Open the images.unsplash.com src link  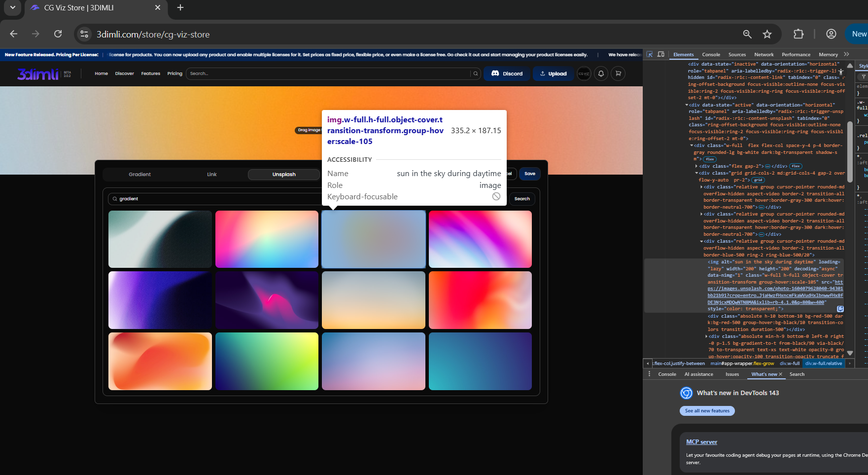click(x=775, y=292)
